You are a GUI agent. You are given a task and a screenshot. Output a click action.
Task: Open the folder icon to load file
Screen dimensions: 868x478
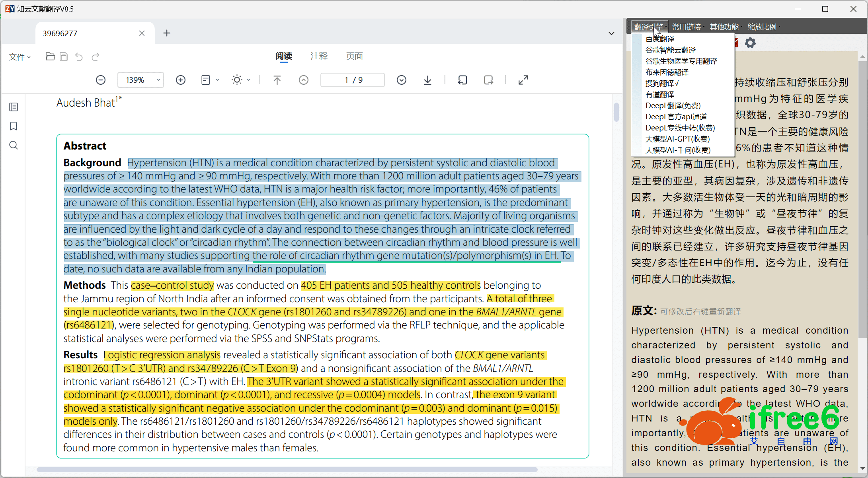point(50,56)
